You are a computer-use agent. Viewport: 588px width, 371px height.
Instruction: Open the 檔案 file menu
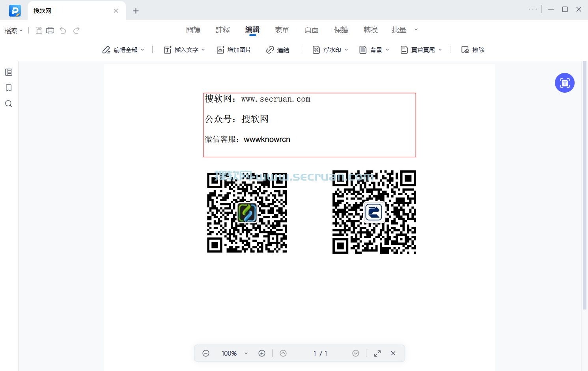[x=14, y=31]
